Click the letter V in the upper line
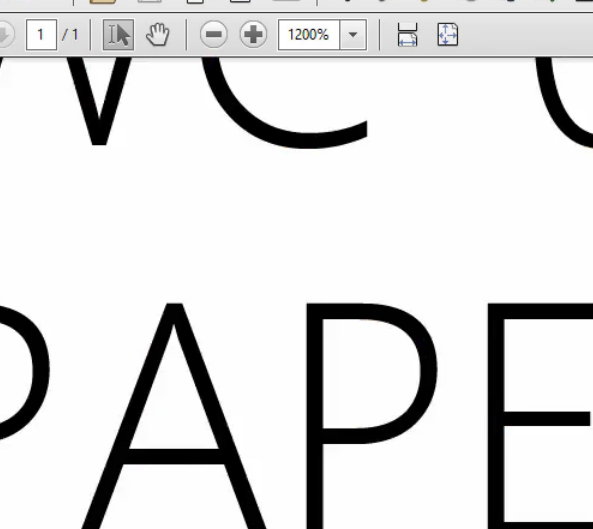The height and width of the screenshot is (529, 593). tap(99, 101)
